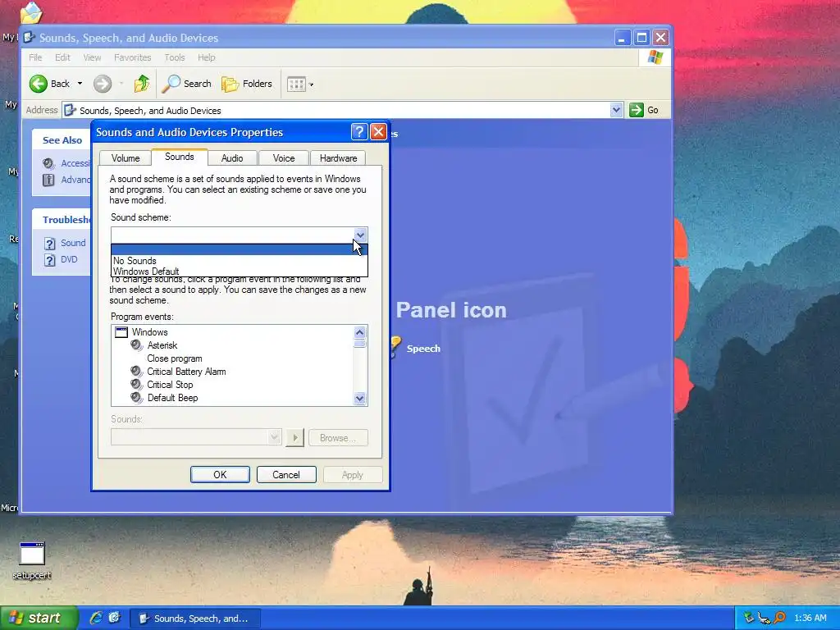Click the Up folder icon in toolbar

(x=141, y=84)
